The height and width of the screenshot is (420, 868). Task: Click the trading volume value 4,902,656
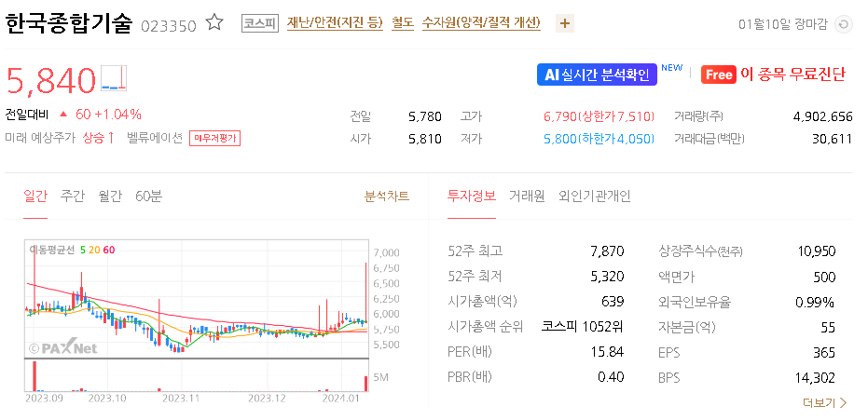tap(822, 116)
